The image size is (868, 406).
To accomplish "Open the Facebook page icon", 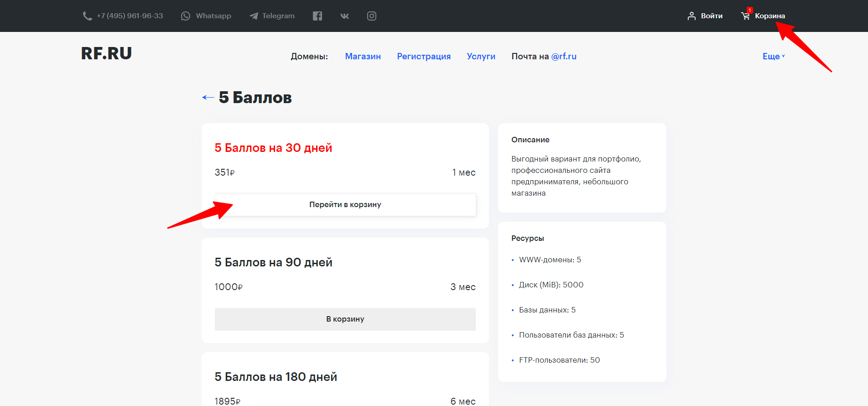I will (317, 16).
